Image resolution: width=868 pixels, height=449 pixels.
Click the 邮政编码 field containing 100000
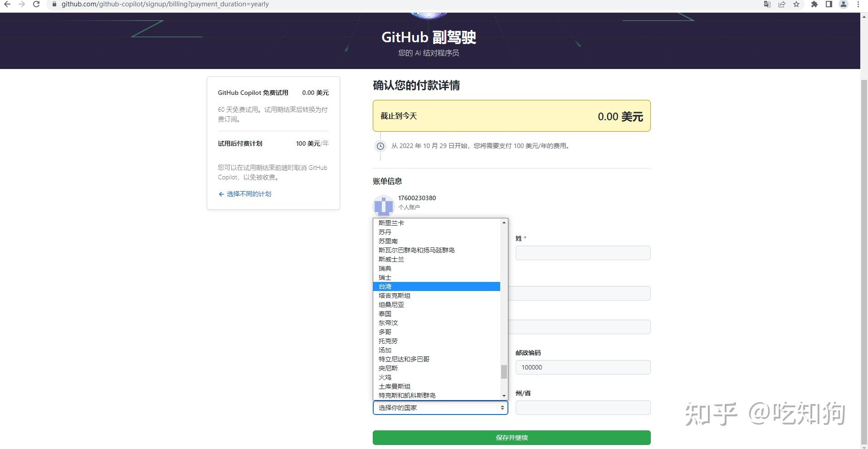coord(583,367)
